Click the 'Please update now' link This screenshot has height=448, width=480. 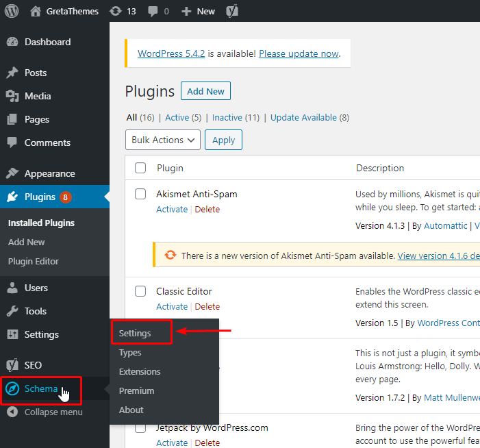point(299,53)
